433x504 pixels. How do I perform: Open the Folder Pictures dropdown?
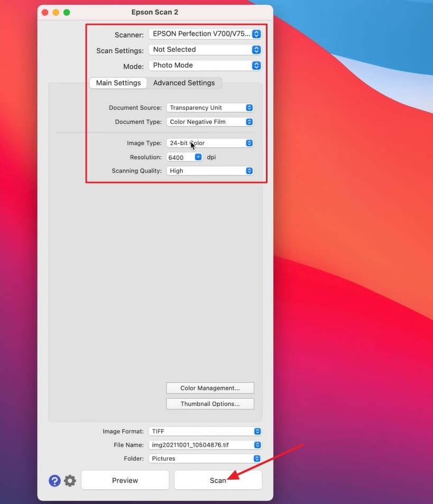tap(205, 459)
